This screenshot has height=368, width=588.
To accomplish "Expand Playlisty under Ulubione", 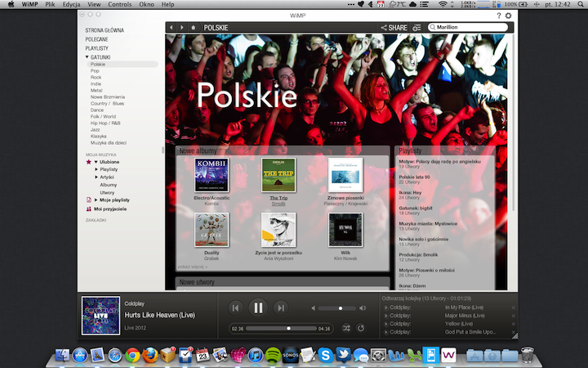I will pos(96,169).
